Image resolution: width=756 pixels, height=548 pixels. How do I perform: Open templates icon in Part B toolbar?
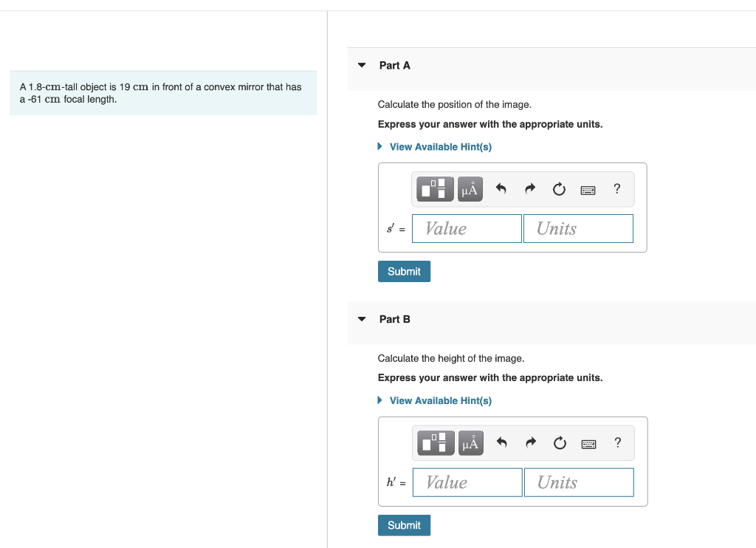(x=436, y=443)
